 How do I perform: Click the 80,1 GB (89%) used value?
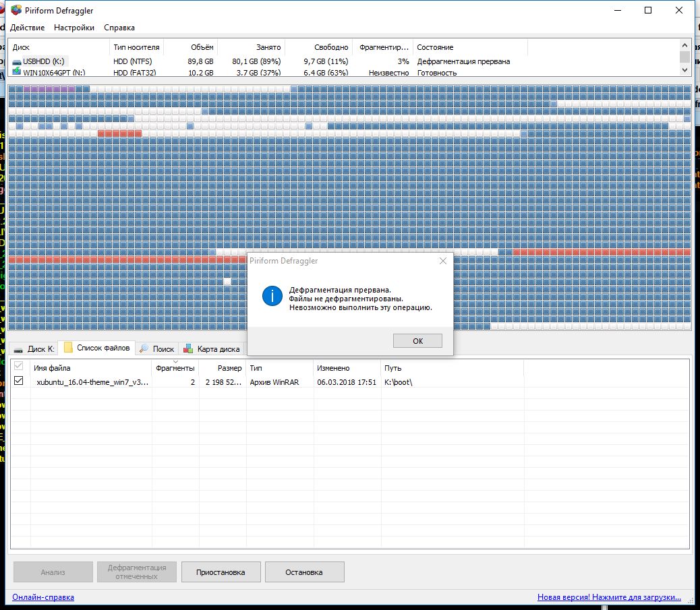pyautogui.click(x=256, y=61)
